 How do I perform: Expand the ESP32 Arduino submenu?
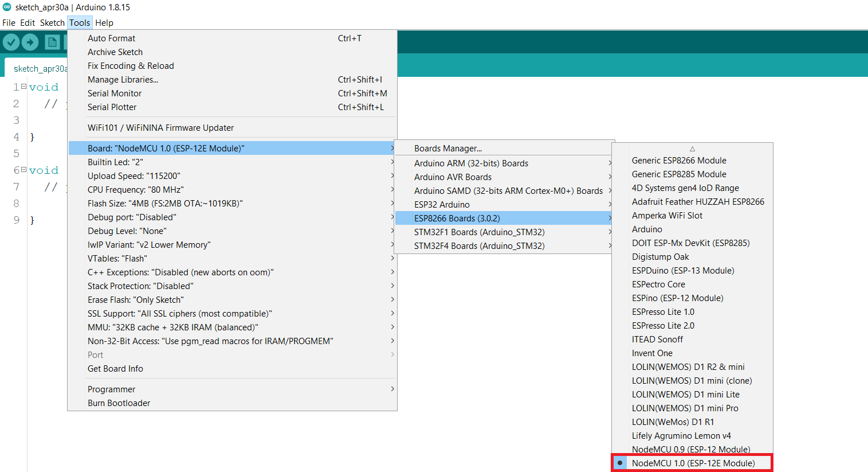pos(504,205)
